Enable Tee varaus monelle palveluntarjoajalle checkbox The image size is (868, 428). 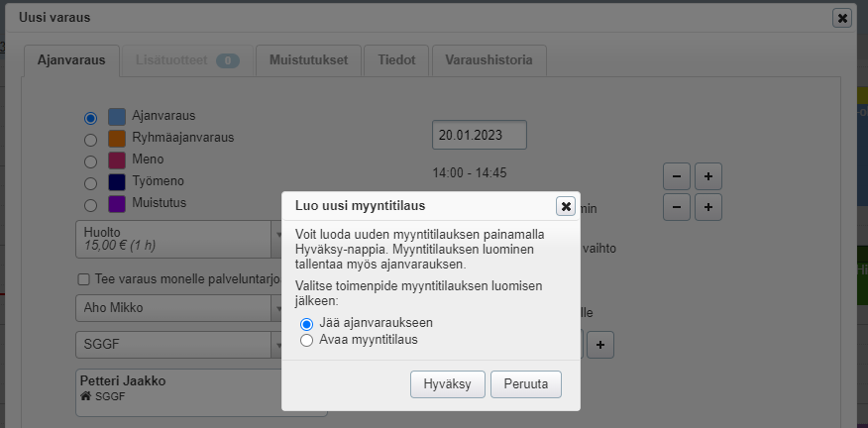(84, 278)
